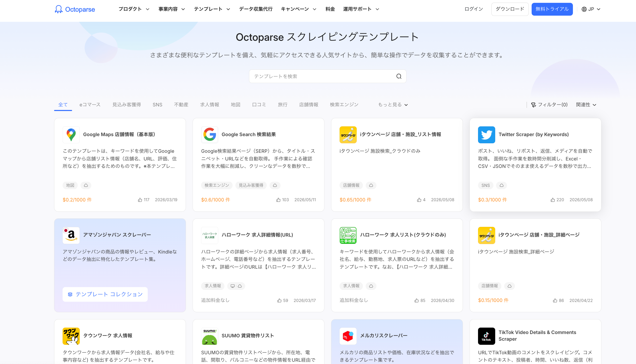636x364 pixels.
Task: Start 無料トライアル
Action: (x=552, y=9)
